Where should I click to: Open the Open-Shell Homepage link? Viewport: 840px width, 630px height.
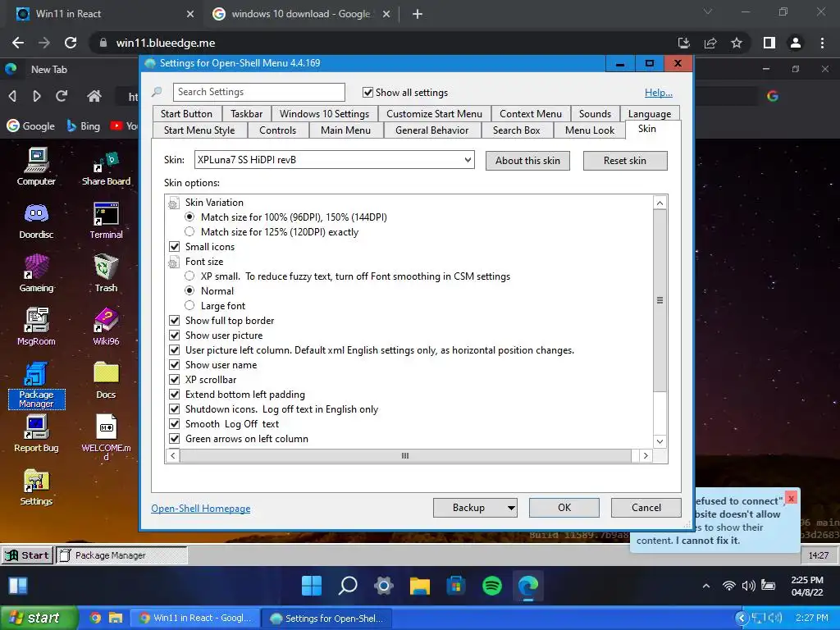point(201,509)
